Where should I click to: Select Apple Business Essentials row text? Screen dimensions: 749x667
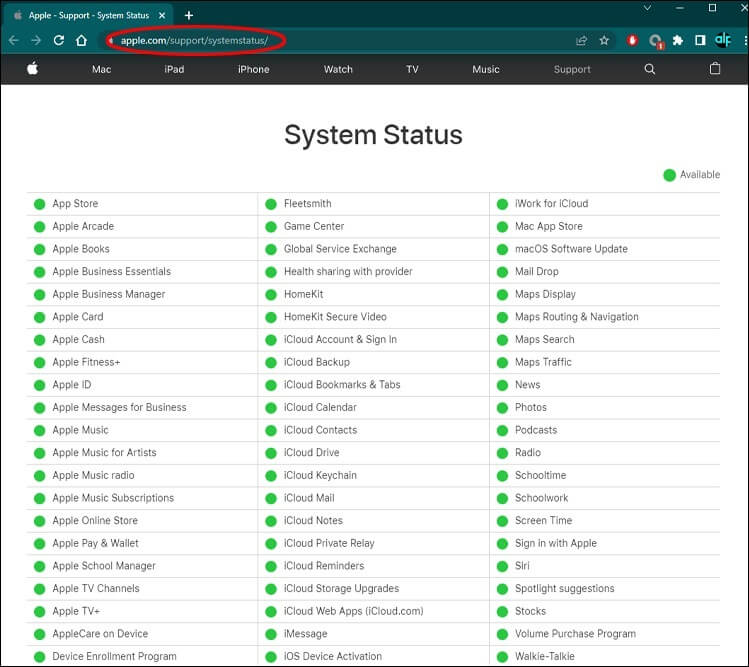111,271
